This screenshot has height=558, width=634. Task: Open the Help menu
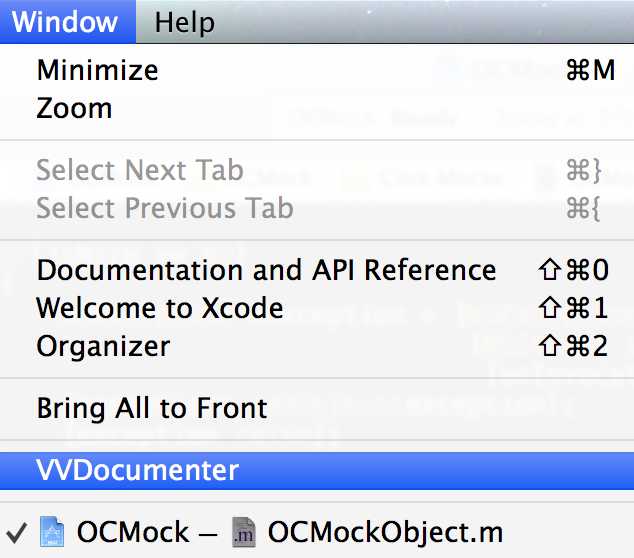click(185, 21)
